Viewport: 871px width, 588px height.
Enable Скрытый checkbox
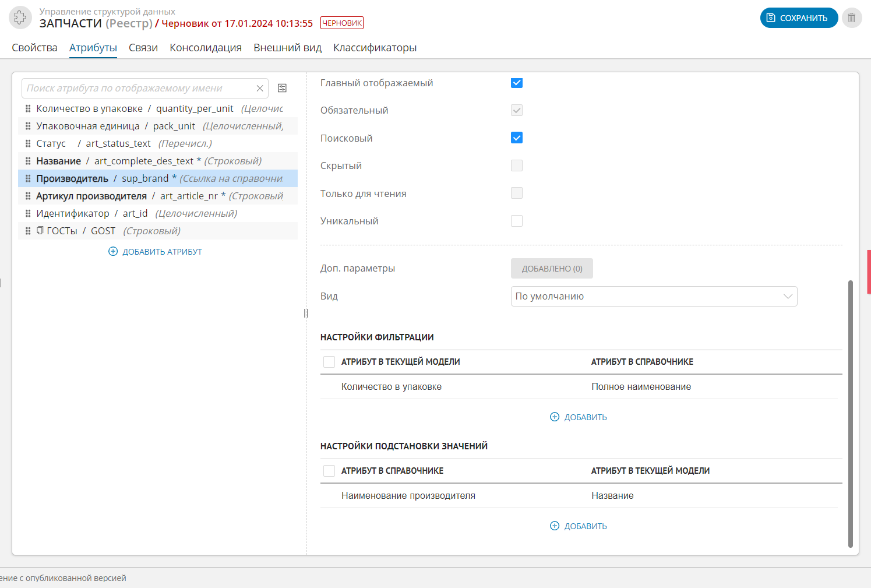(517, 166)
